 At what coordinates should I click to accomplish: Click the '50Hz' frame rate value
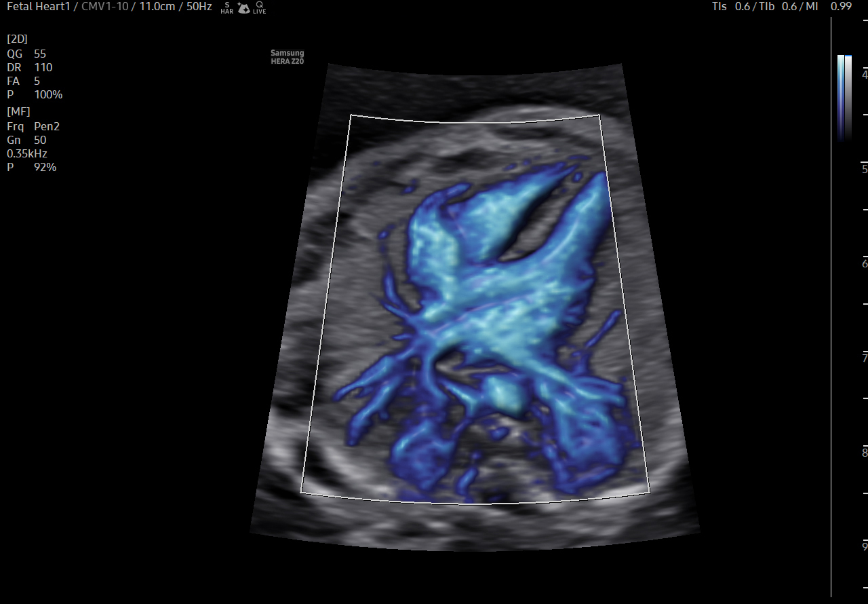(x=199, y=6)
